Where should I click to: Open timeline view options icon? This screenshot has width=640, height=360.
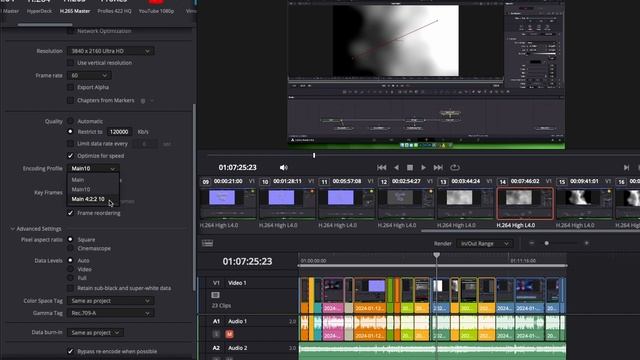[207, 243]
